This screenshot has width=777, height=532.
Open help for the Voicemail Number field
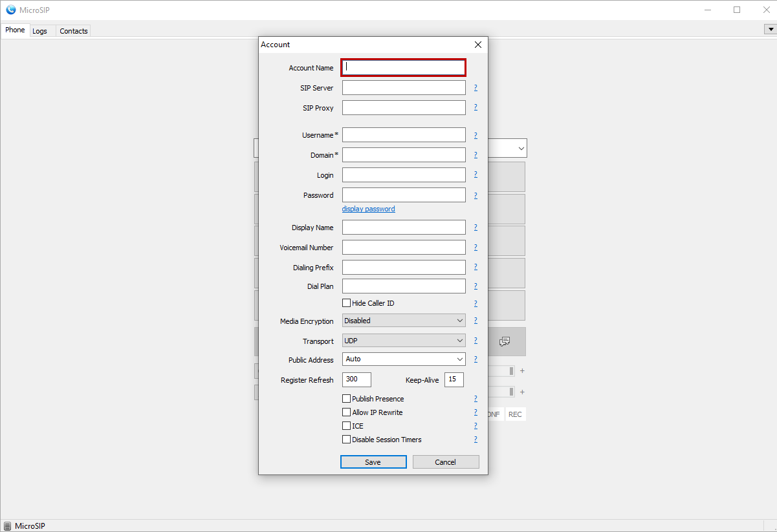click(476, 248)
